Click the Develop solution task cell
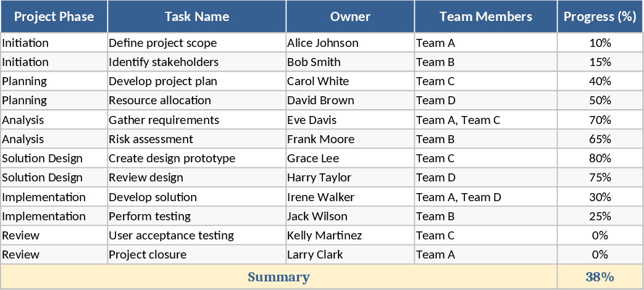Image resolution: width=644 pixels, height=290 pixels. (x=196, y=197)
